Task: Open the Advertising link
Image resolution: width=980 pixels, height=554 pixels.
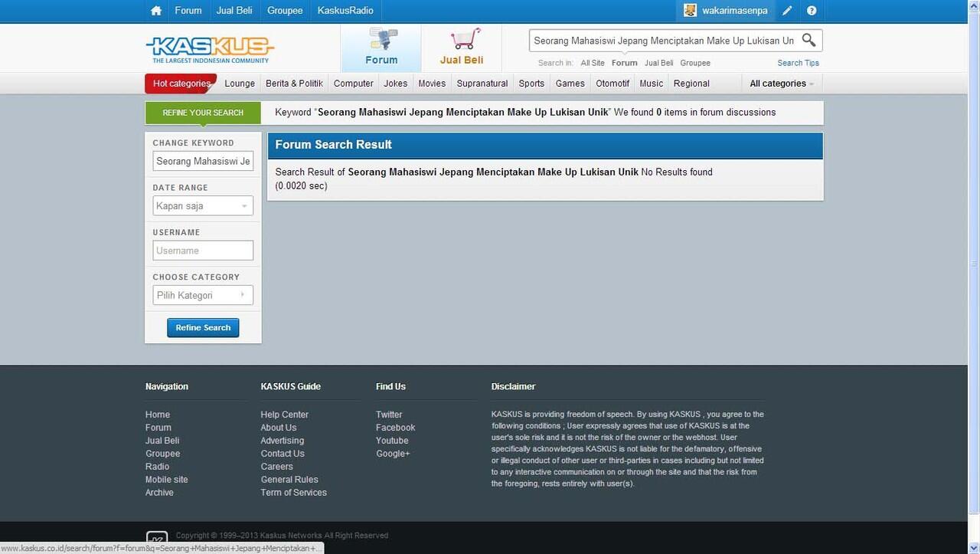Action: point(283,441)
